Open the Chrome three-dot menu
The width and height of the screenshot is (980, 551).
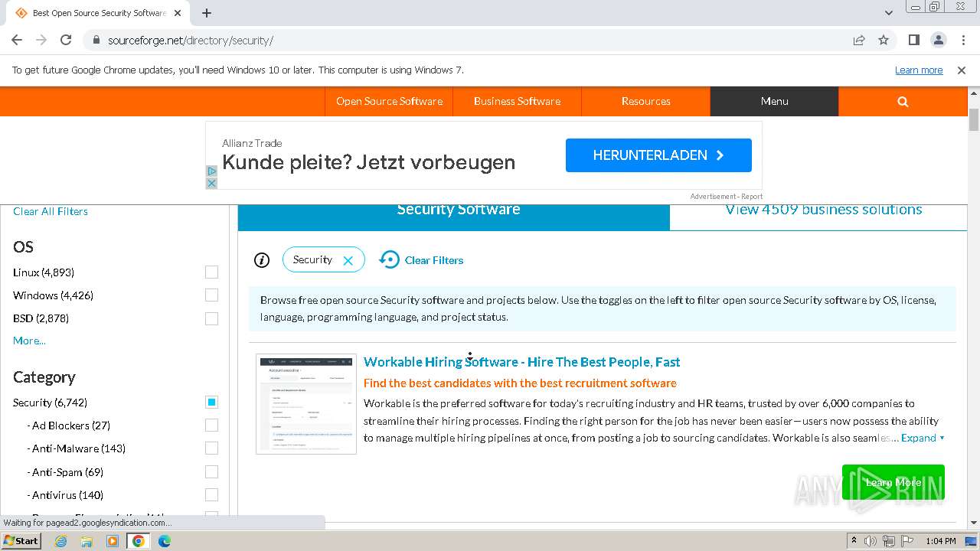coord(963,40)
